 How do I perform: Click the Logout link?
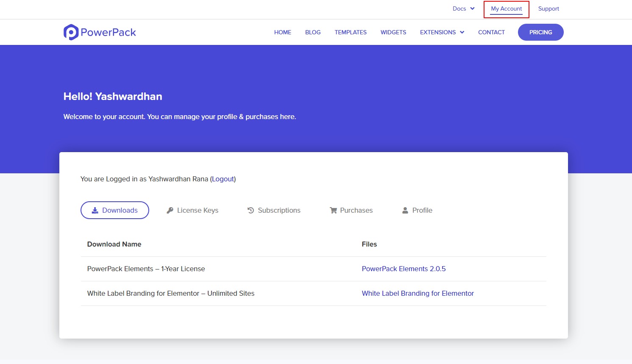point(223,179)
